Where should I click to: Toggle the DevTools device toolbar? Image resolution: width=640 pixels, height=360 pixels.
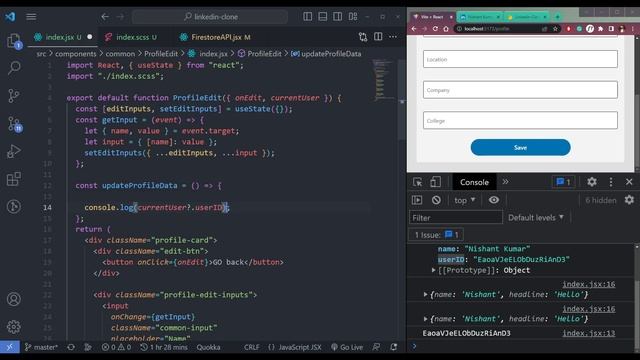[x=435, y=182]
